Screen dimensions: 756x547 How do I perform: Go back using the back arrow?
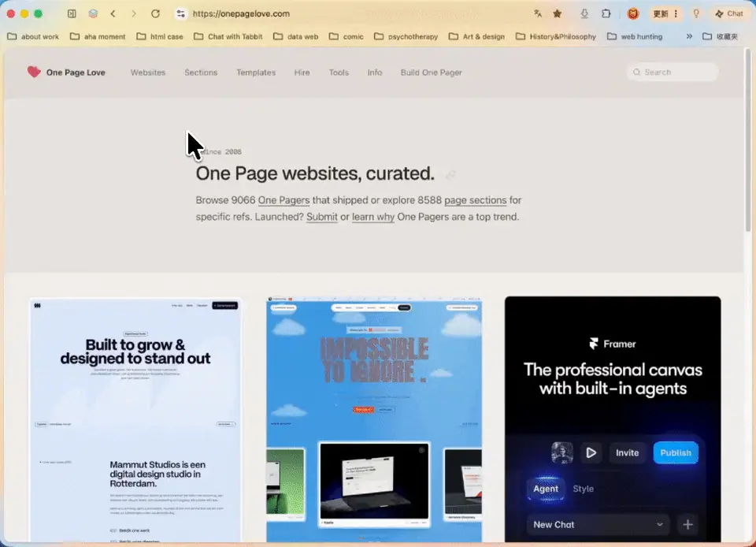coord(113,13)
